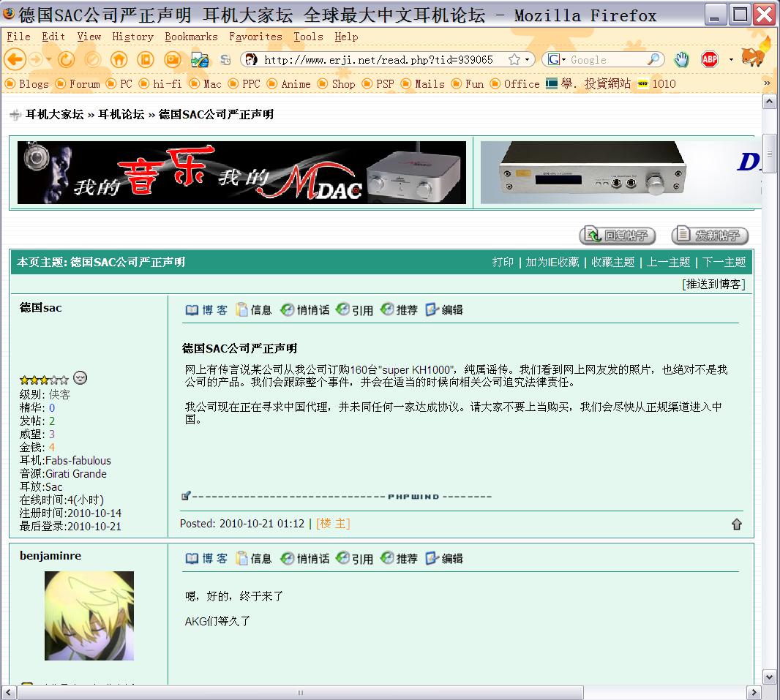Viewport: 780px width, 700px height.
Task: Reload the page with the Refresh icon
Action: [66, 60]
